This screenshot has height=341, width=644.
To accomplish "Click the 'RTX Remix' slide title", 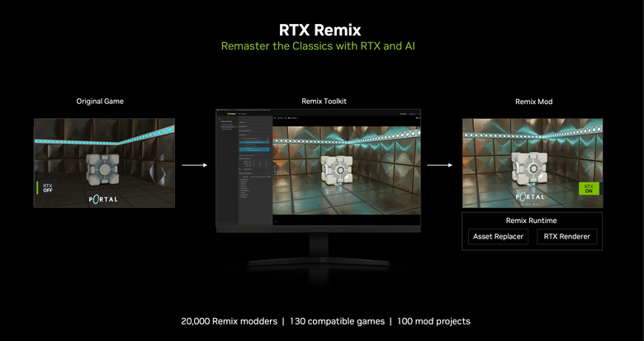I will pos(320,30).
